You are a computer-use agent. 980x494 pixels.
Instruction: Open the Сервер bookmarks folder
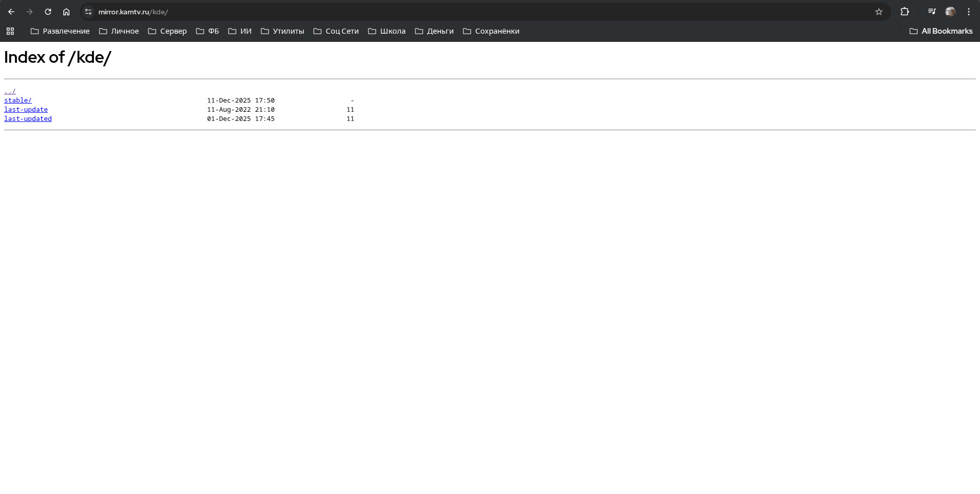[x=167, y=31]
